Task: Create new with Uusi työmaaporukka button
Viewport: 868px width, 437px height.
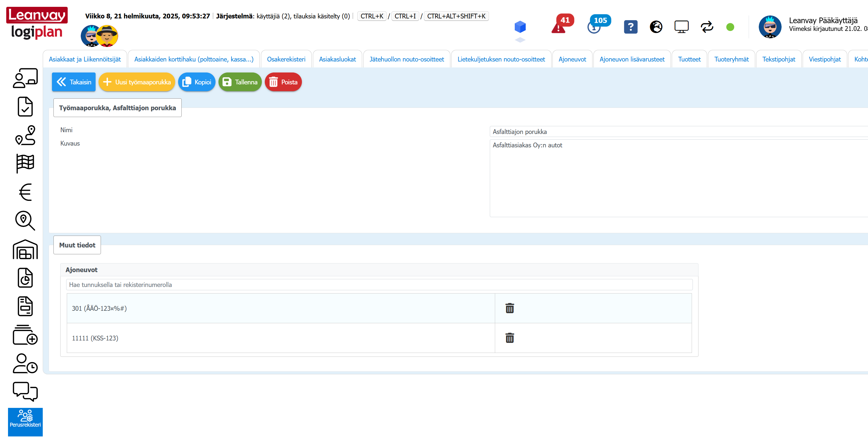Action: click(x=137, y=82)
